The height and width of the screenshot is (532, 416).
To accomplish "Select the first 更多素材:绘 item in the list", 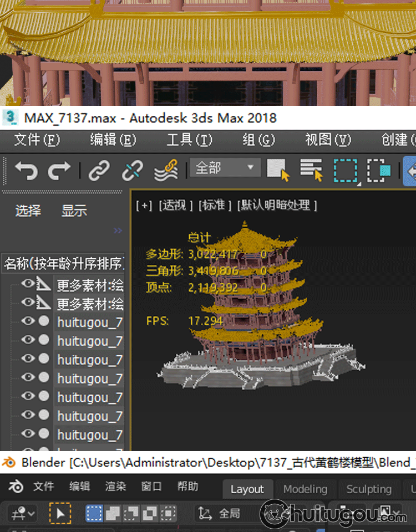I will (90, 285).
